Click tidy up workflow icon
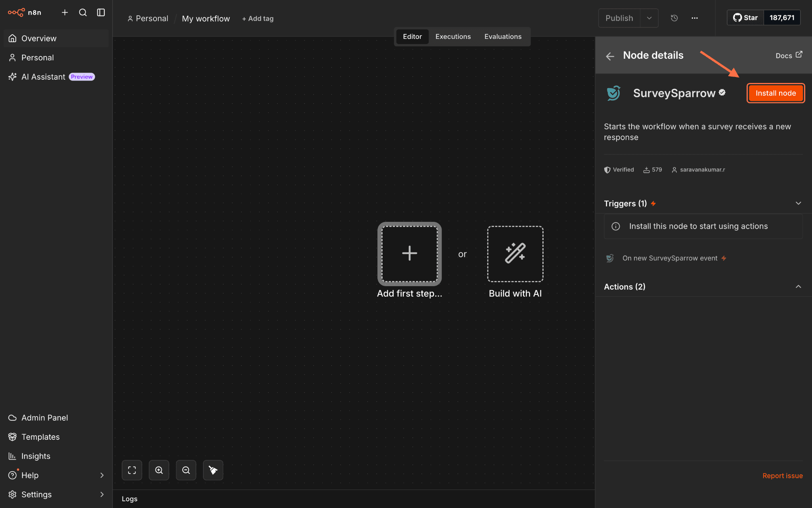The height and width of the screenshot is (508, 812). 213,470
